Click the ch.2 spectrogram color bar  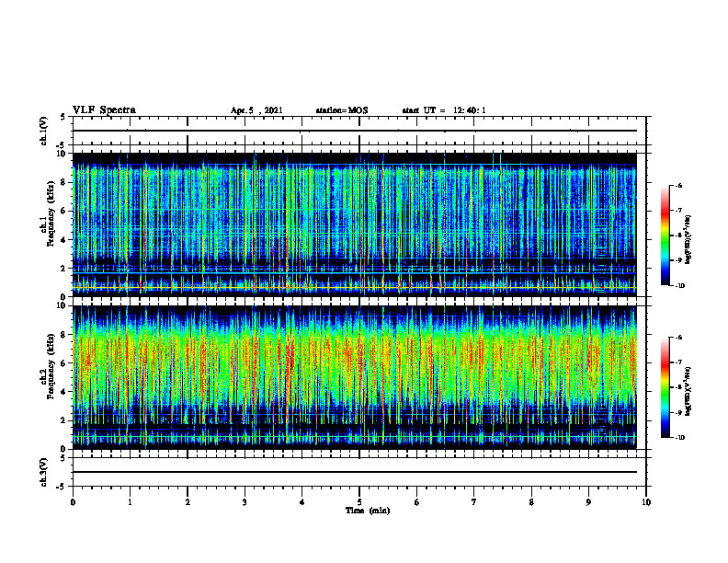tap(665, 387)
